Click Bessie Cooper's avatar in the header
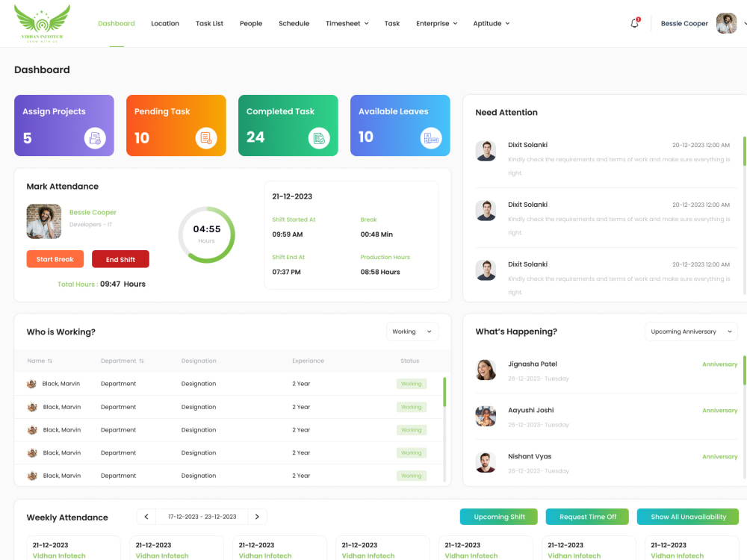Image resolution: width=747 pixels, height=560 pixels. pyautogui.click(x=726, y=23)
